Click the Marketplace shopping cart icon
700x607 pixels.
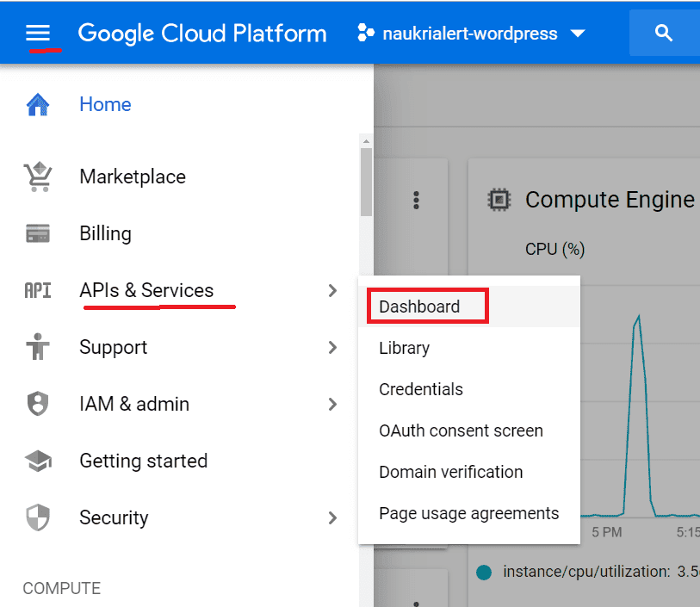pyautogui.click(x=38, y=177)
